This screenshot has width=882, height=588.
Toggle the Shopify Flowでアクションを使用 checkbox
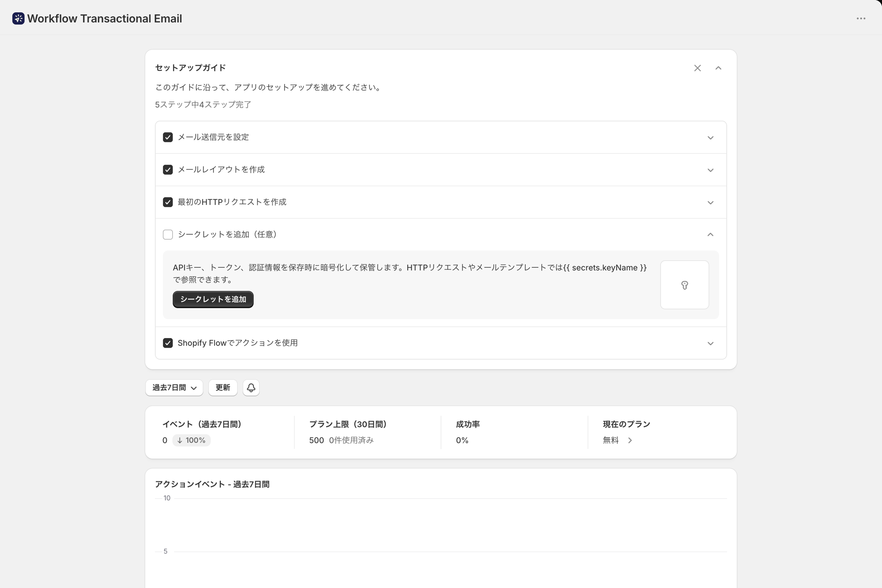point(168,343)
